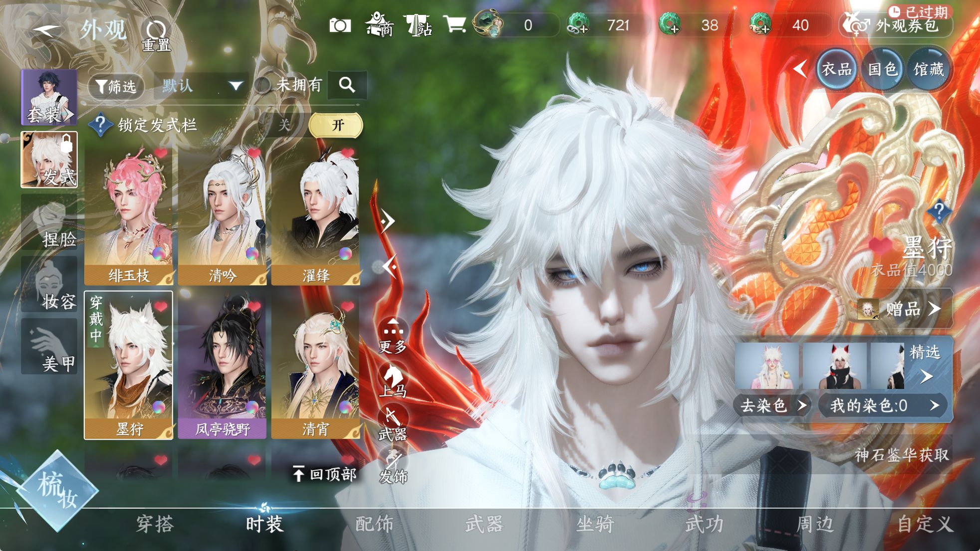
Task: Enable the 开 lock toggle
Action: pos(336,125)
